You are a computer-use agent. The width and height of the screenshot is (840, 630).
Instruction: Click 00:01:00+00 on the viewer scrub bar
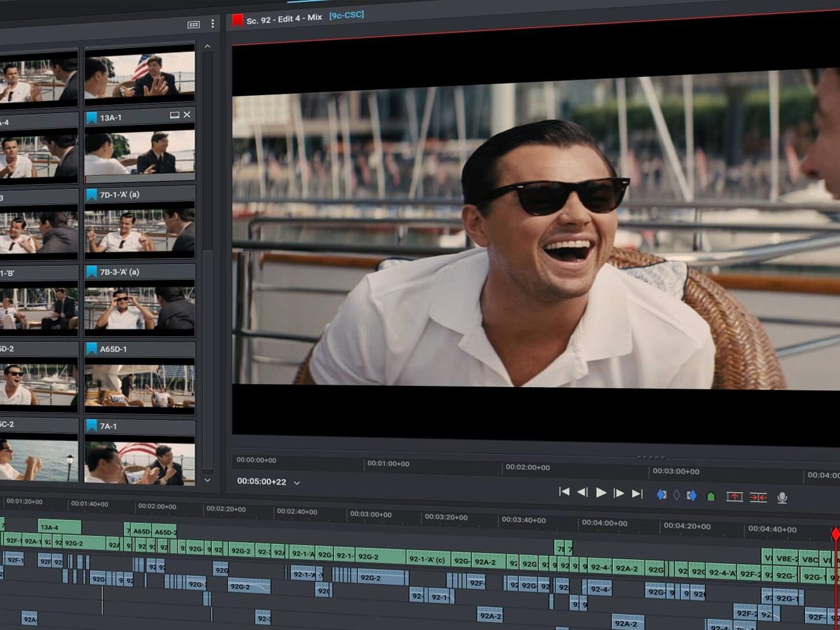[x=388, y=463]
